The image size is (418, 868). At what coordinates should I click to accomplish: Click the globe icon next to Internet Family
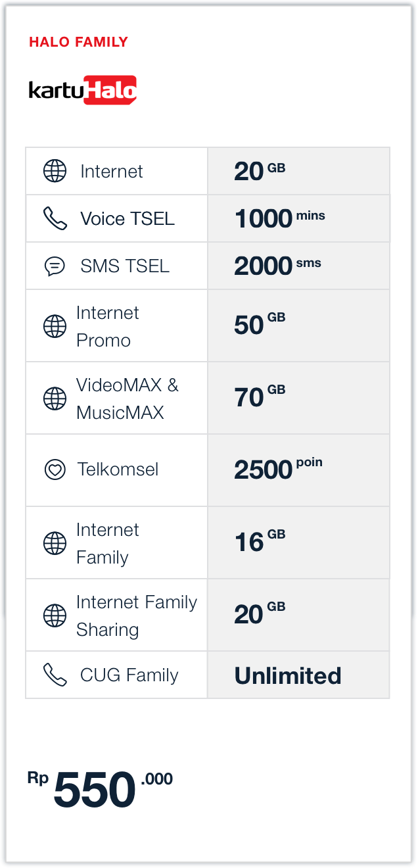pyautogui.click(x=55, y=543)
